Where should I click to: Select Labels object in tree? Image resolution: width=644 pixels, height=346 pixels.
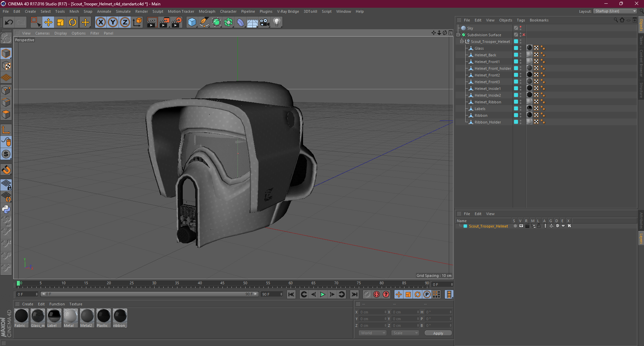(480, 109)
